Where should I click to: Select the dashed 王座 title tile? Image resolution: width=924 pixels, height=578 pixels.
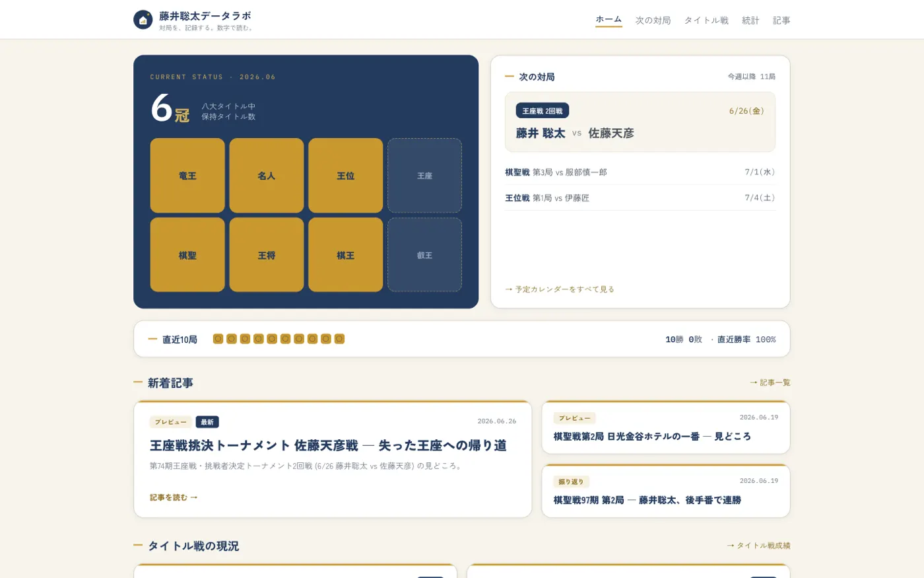click(424, 176)
